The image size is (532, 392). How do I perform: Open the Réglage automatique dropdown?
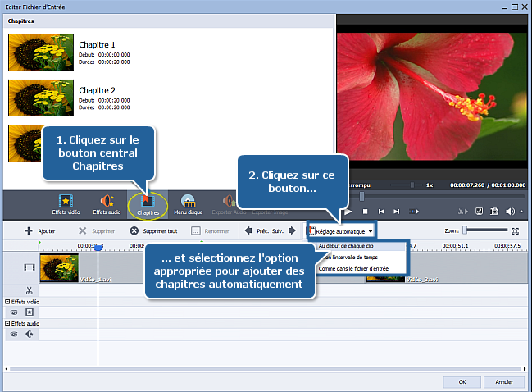click(x=342, y=231)
